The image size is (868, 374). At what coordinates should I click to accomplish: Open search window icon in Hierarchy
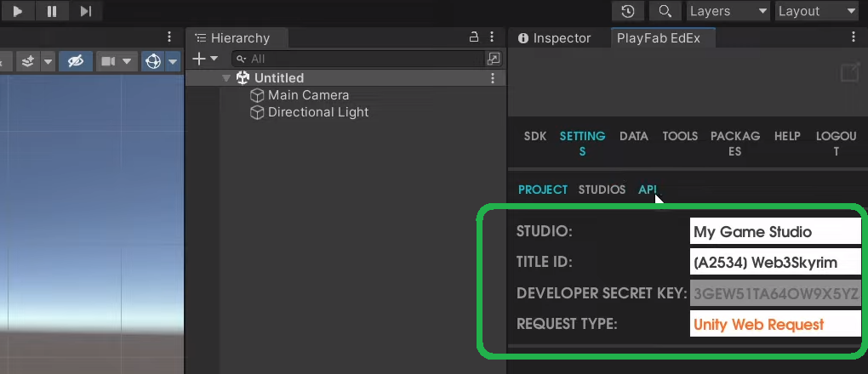[494, 59]
